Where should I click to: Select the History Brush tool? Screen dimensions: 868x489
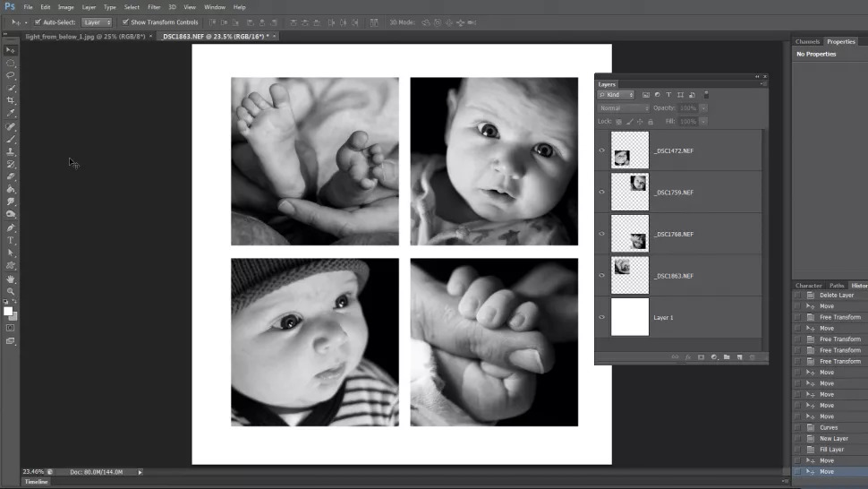[11, 164]
